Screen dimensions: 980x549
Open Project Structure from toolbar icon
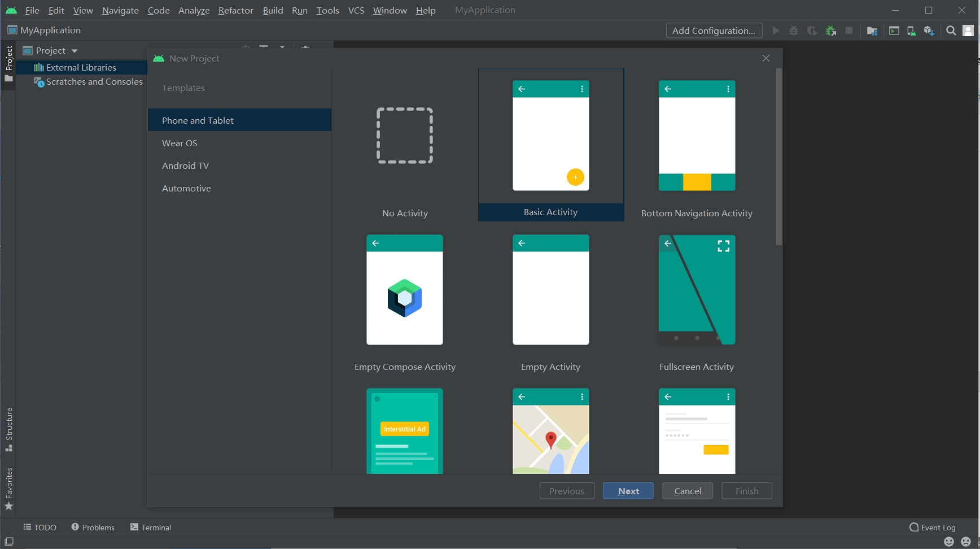coord(872,30)
